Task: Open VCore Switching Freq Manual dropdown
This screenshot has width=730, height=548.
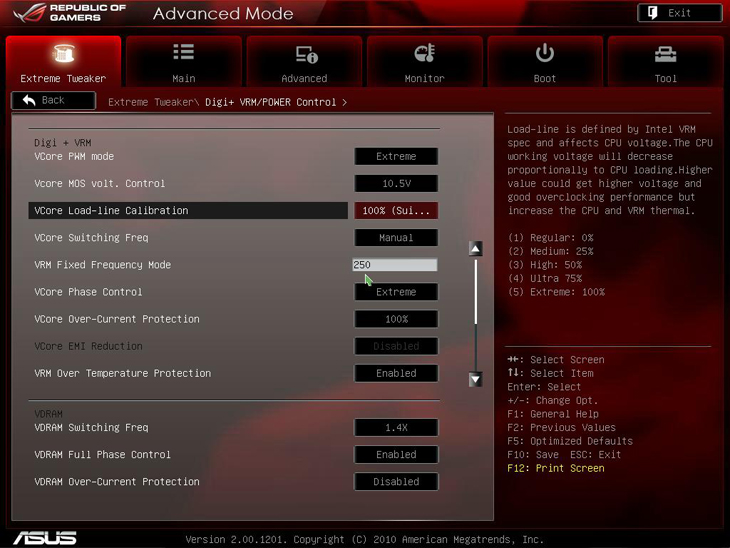Action: 396,238
